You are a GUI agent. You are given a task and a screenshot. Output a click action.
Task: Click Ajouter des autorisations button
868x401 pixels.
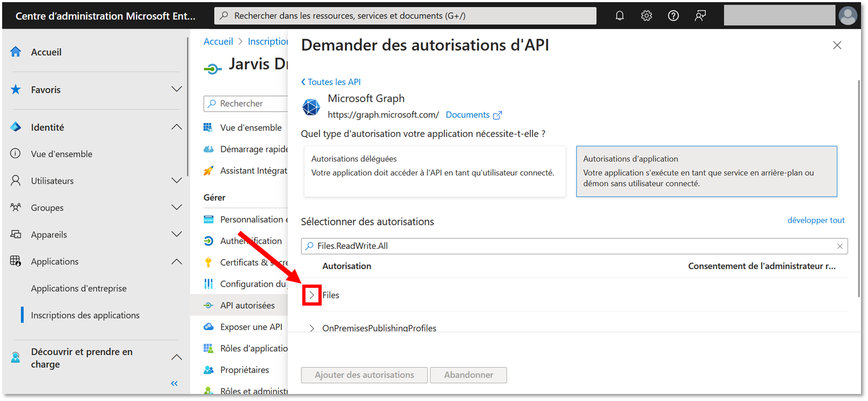point(364,375)
